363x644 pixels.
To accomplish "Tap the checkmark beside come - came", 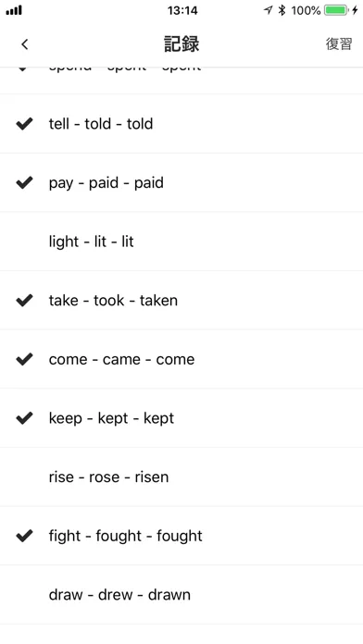I will point(24,359).
